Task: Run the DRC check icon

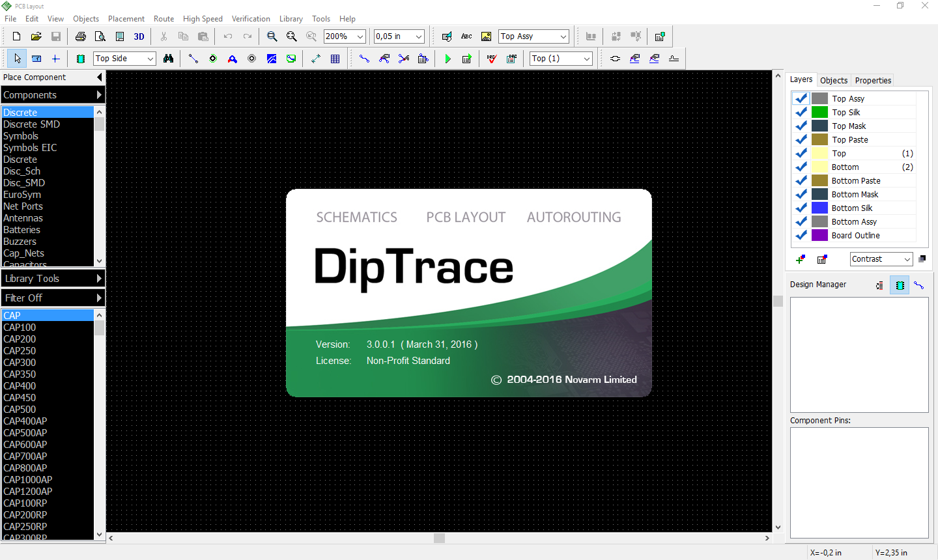Action: tap(492, 59)
